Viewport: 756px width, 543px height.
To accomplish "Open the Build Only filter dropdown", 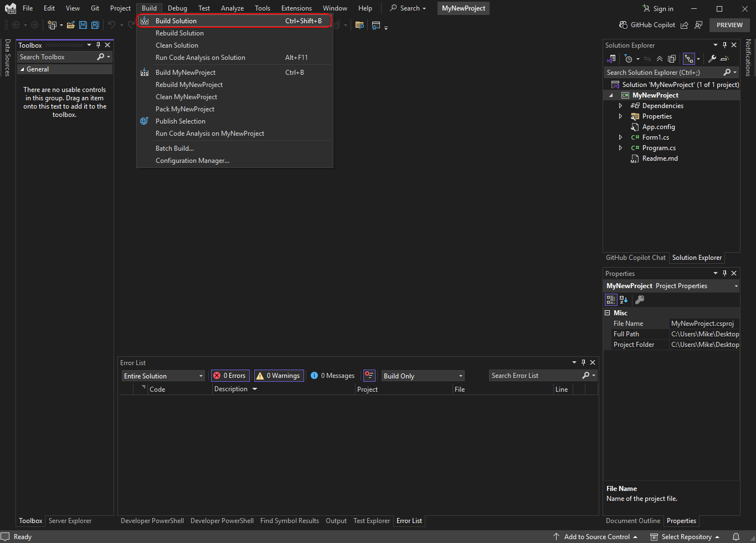I will click(423, 376).
